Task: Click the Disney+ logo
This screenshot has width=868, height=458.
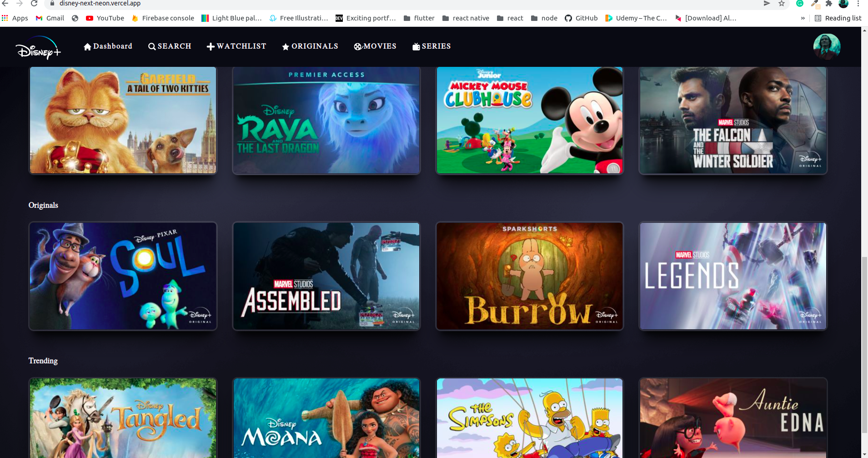Action: click(38, 48)
